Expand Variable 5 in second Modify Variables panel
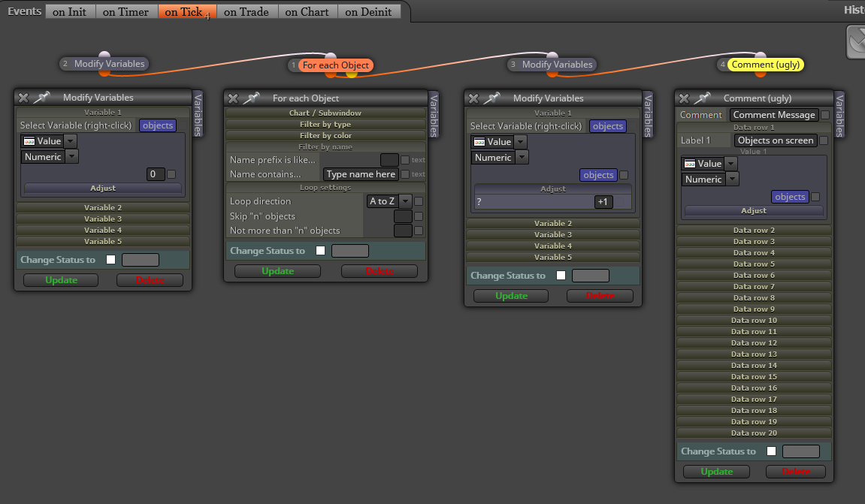The height and width of the screenshot is (504, 865). (553, 258)
